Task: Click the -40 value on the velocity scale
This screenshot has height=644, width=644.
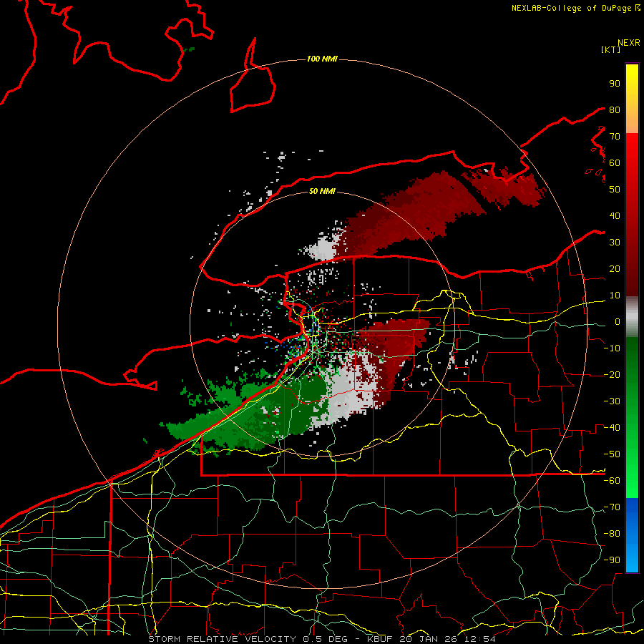Action: point(612,428)
